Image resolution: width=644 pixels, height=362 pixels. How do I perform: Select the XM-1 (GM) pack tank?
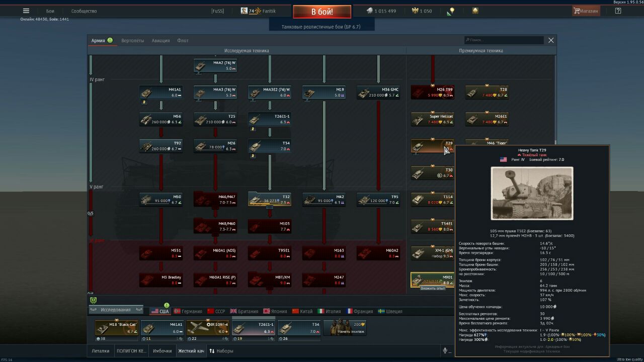[x=433, y=253]
